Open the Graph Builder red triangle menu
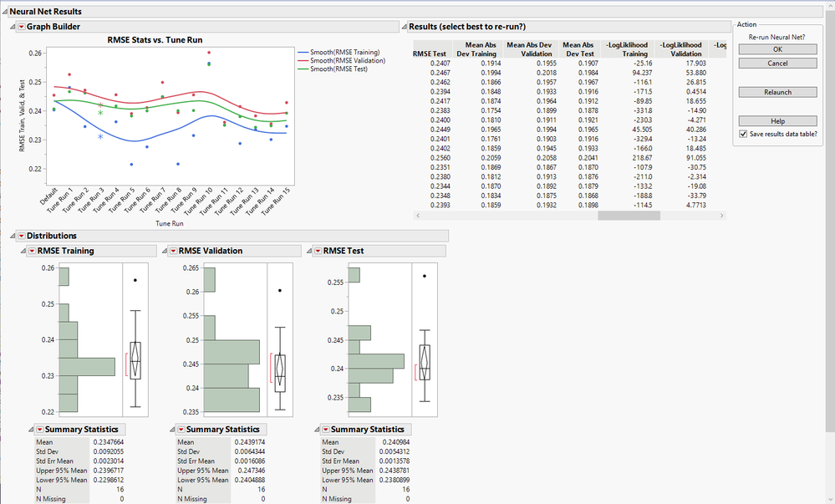 [x=21, y=27]
